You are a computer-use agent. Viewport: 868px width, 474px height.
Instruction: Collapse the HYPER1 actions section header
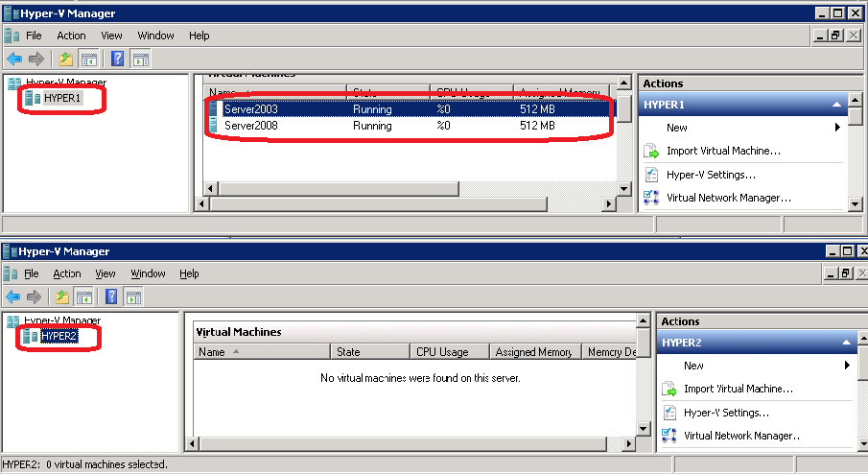tap(836, 104)
